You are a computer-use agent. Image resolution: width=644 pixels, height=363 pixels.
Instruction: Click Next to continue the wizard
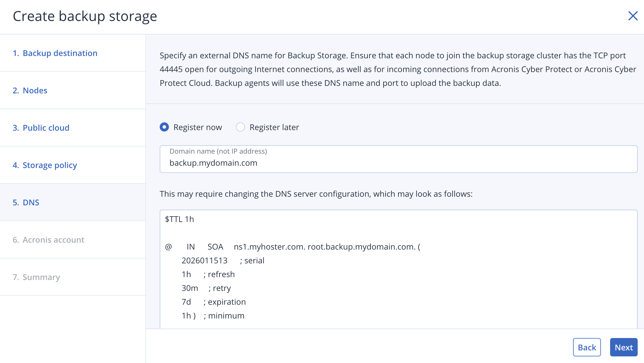point(624,347)
